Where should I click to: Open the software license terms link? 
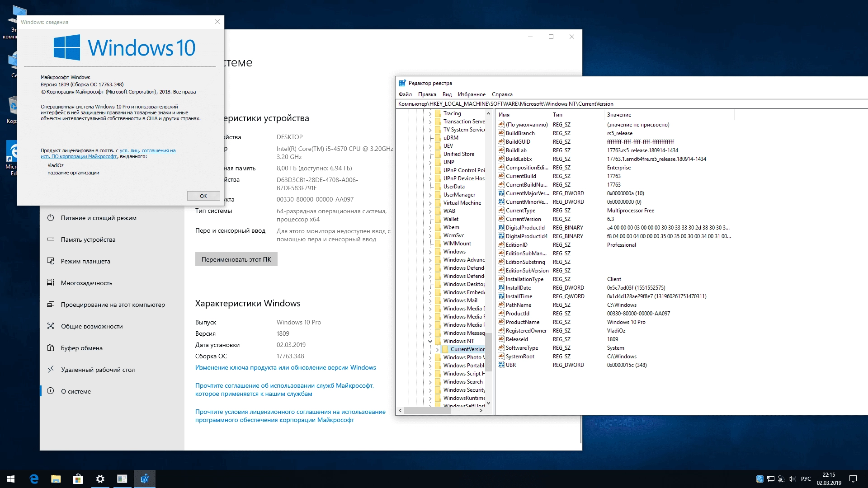coord(290,416)
